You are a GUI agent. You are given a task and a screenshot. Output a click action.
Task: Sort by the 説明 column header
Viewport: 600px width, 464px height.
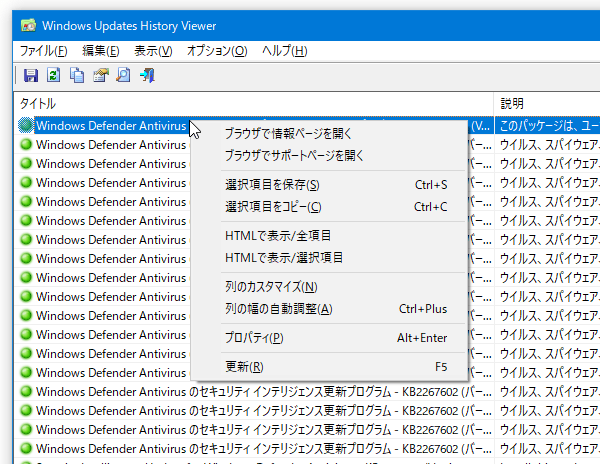coord(547,104)
